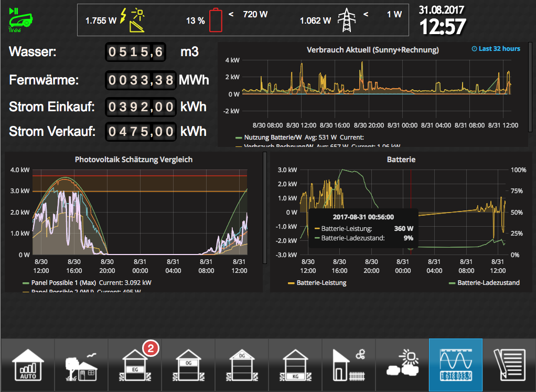
Task: Click the Photovoltaik panel legend scrollbar
Action: [264, 208]
